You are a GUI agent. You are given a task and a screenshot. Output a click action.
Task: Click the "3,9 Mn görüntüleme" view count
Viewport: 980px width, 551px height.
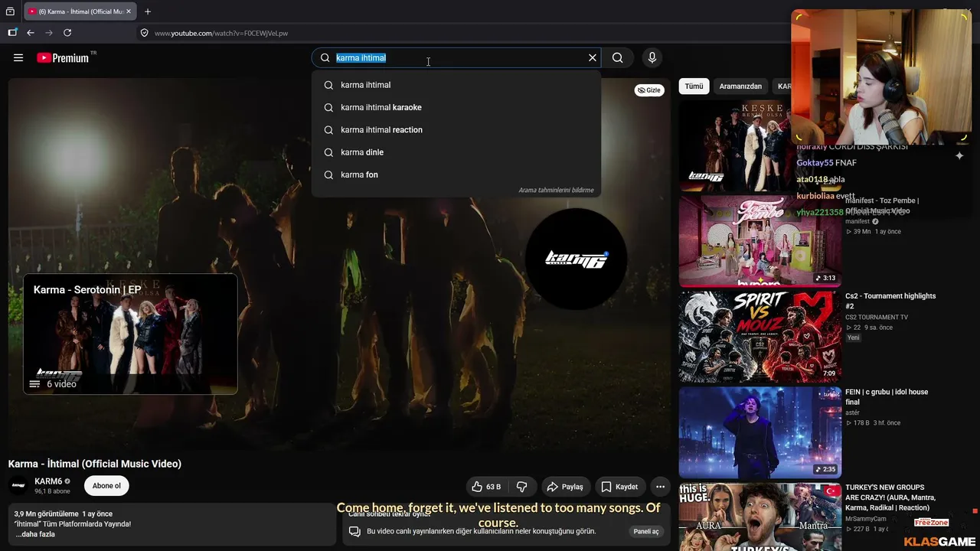point(47,514)
